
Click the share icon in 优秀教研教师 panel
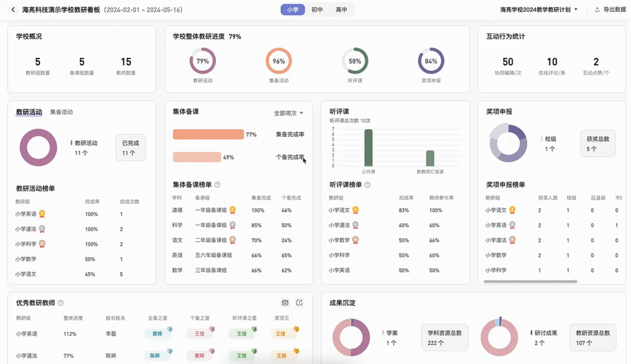coord(299,303)
